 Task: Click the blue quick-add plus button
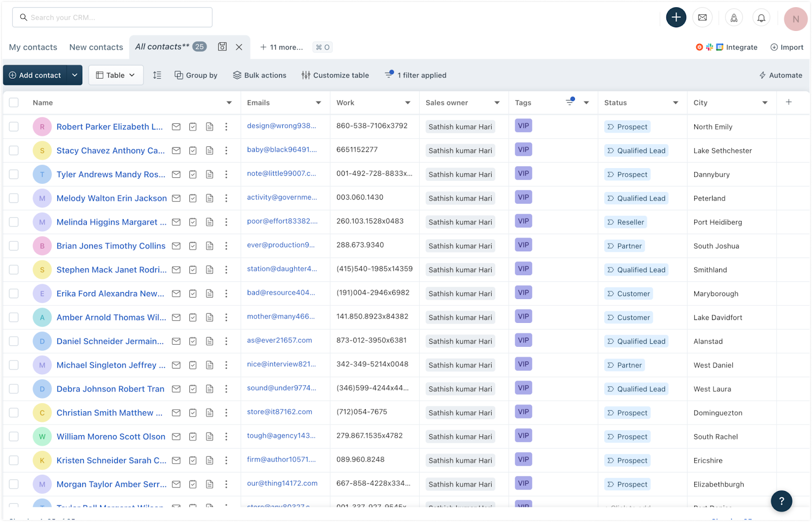676,18
